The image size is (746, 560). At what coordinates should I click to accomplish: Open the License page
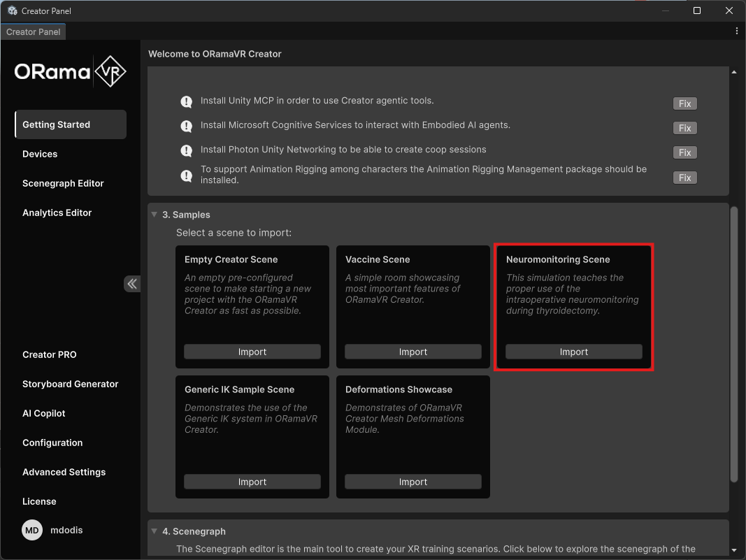point(39,501)
